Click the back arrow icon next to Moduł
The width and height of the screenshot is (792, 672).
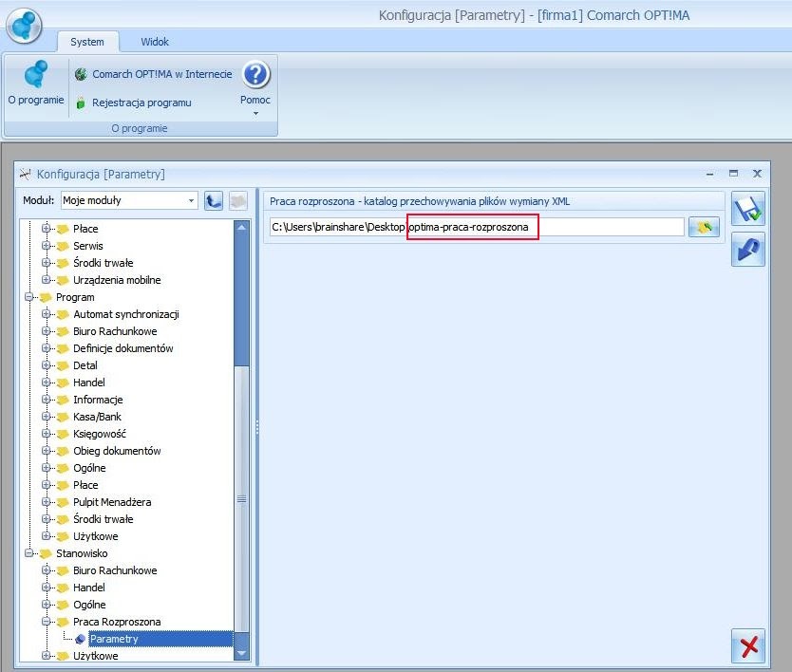coord(214,201)
